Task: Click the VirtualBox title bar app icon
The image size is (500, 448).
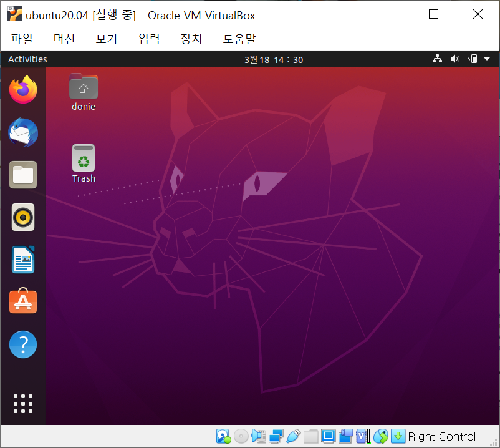Action: coord(15,14)
